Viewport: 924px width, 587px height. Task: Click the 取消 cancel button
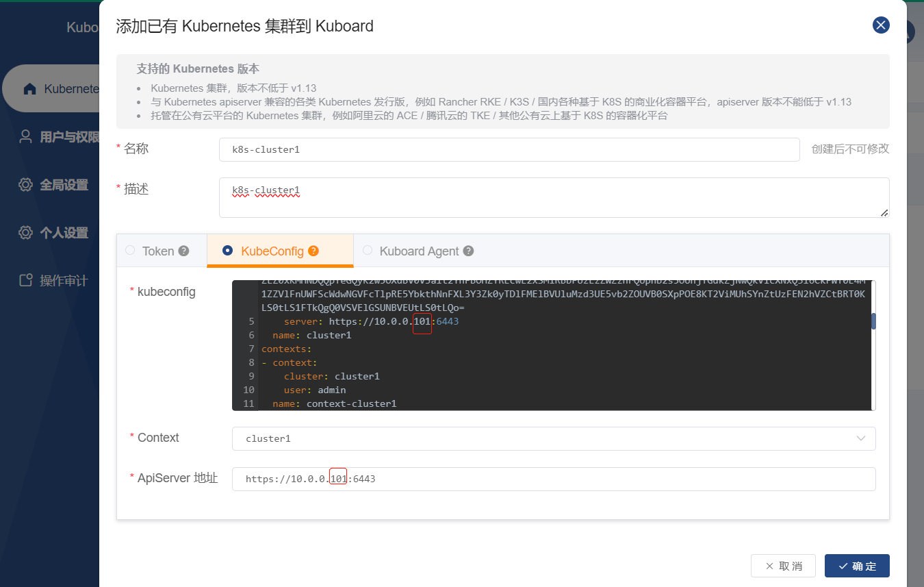783,566
